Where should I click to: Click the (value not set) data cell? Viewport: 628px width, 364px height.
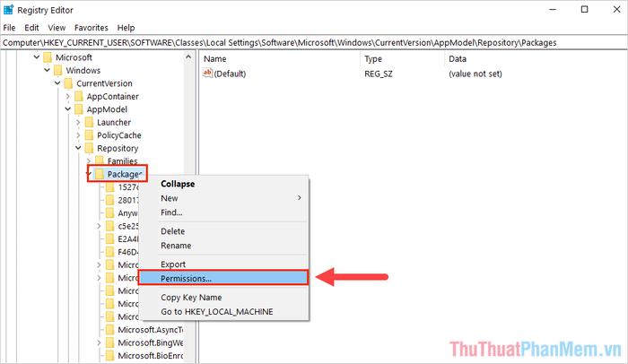pyautogui.click(x=475, y=74)
